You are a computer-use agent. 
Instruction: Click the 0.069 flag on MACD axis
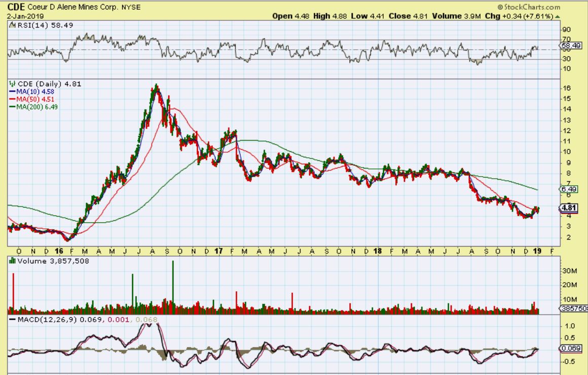571,348
